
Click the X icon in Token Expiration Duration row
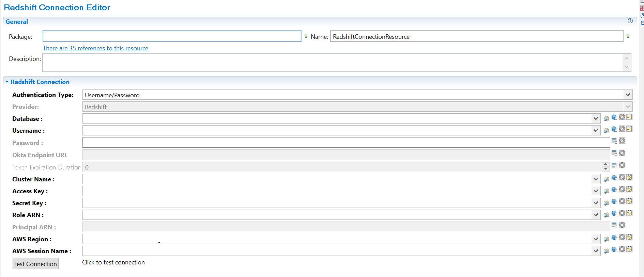622,165
